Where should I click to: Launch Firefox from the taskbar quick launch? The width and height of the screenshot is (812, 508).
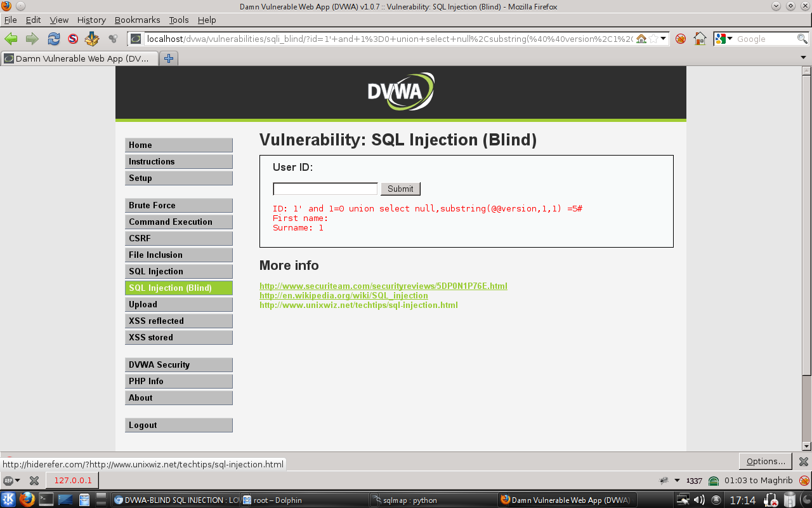(27, 500)
